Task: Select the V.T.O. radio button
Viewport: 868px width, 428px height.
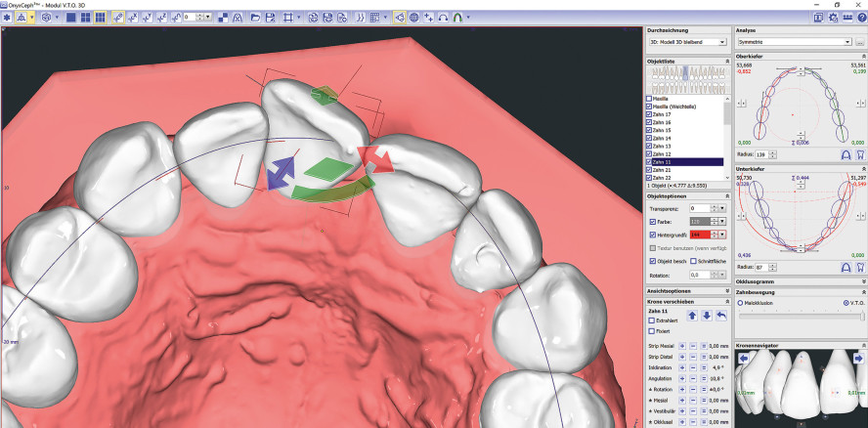Action: tap(846, 303)
